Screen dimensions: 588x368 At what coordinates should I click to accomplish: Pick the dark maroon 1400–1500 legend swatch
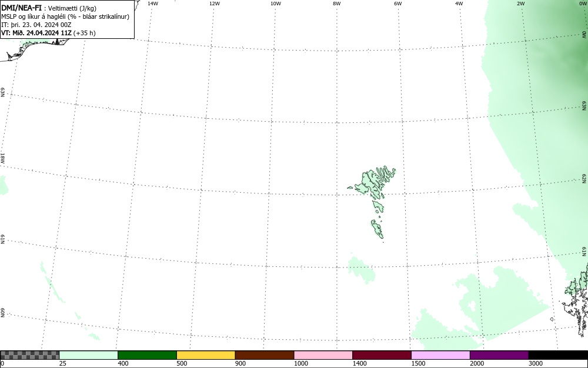pos(382,355)
